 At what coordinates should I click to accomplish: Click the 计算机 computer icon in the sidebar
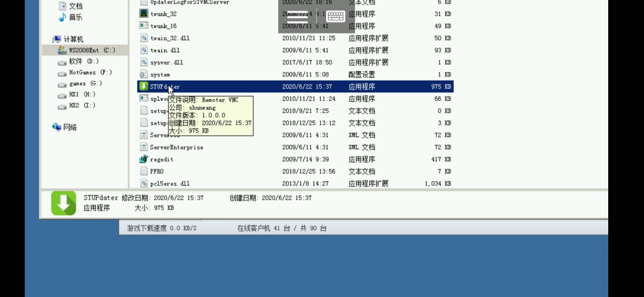(x=57, y=39)
